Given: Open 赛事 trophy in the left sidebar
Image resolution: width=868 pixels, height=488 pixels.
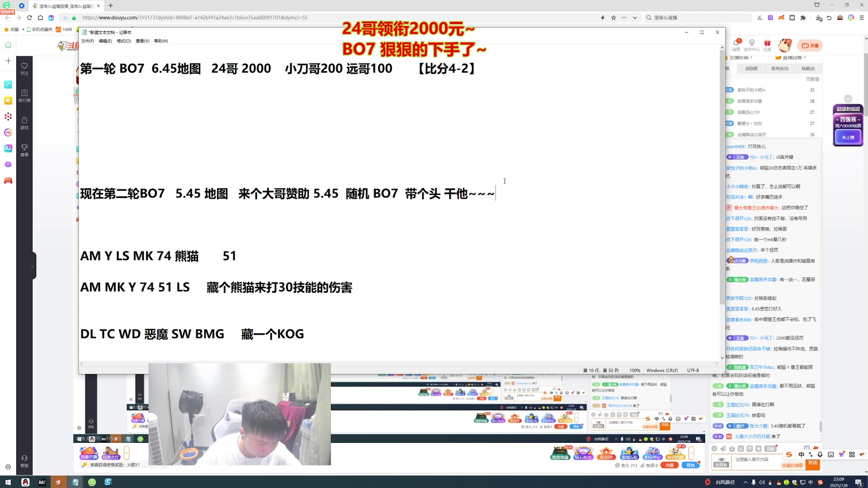Looking at the screenshot, I should (x=24, y=150).
